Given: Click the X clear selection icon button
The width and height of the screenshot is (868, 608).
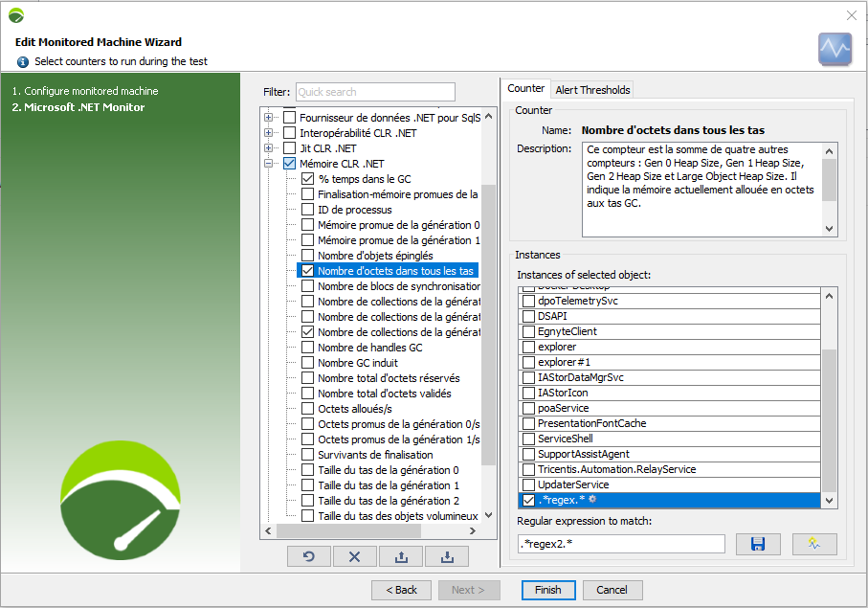Looking at the screenshot, I should pos(355,556).
